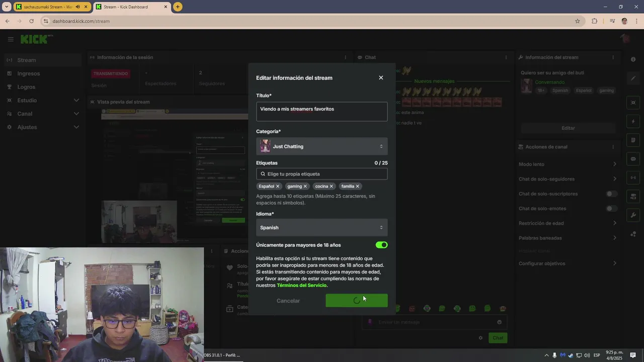644x362 pixels.
Task: Click the lightning bolt icon in right sidebar
Action: click(633, 122)
